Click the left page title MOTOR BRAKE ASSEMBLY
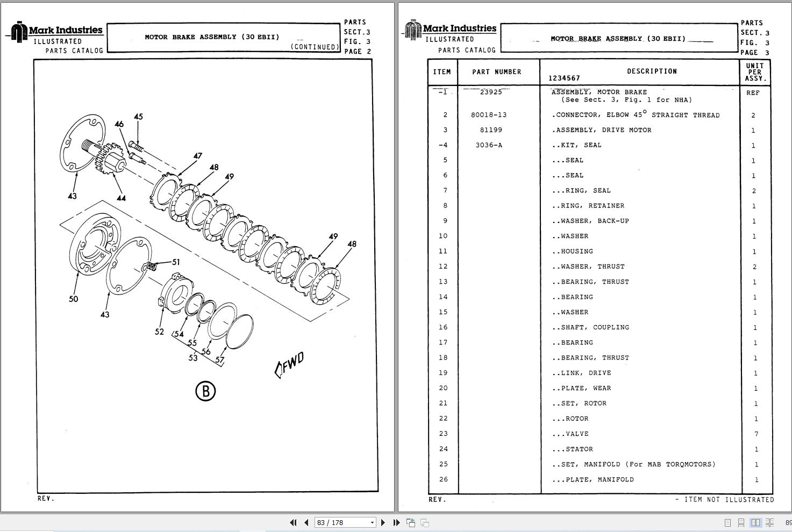This screenshot has height=532, width=792. (x=212, y=37)
